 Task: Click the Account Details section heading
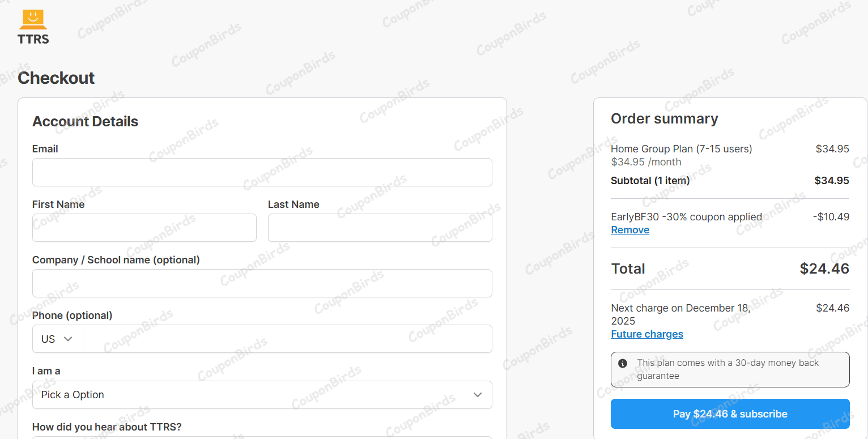click(x=85, y=122)
